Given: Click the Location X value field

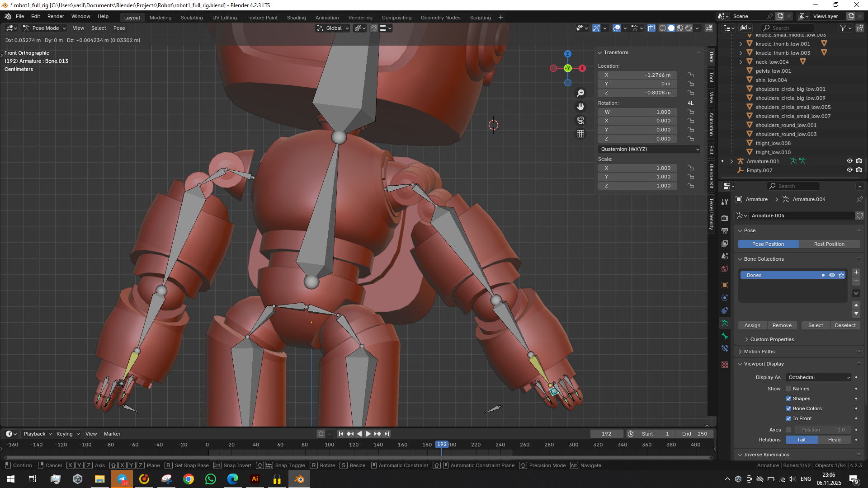Looking at the screenshot, I should tap(637, 75).
